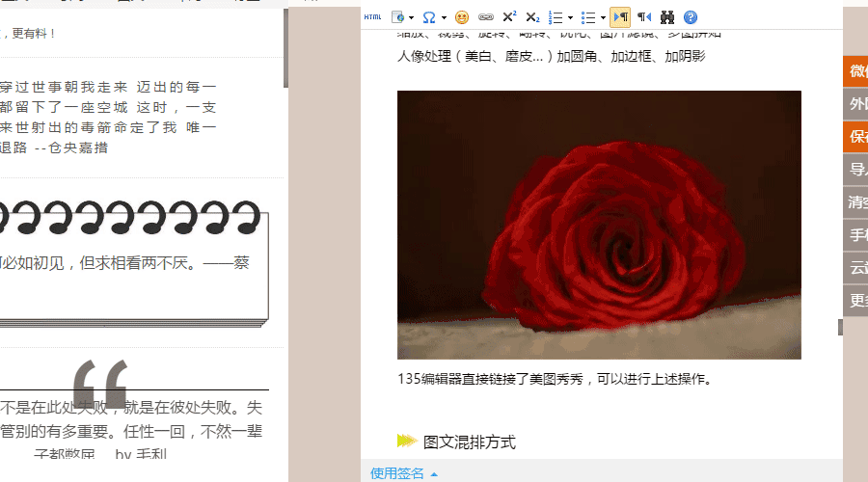Switch to HTML source view
This screenshot has height=482, width=868.
click(x=372, y=17)
